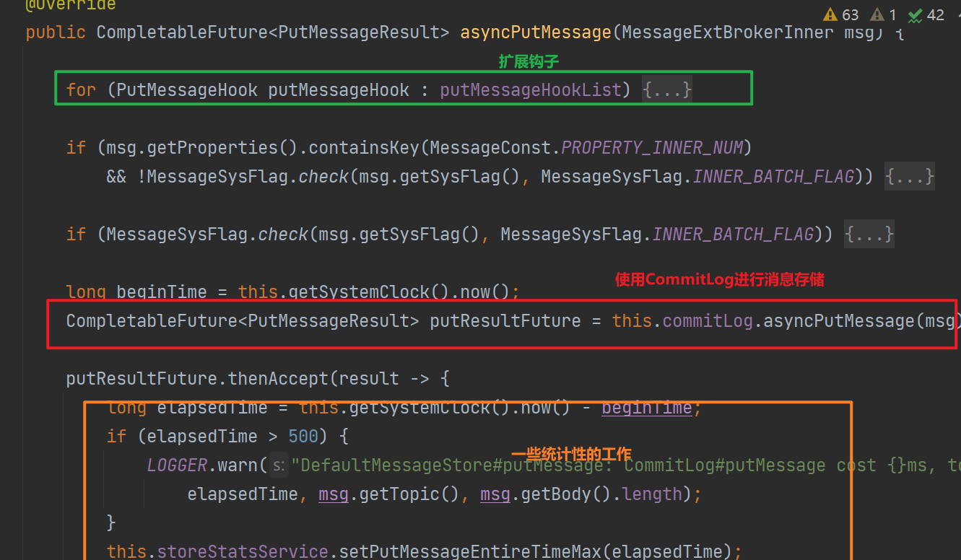
Task: Click CompletableFuture in the method signature return type
Action: point(182,32)
